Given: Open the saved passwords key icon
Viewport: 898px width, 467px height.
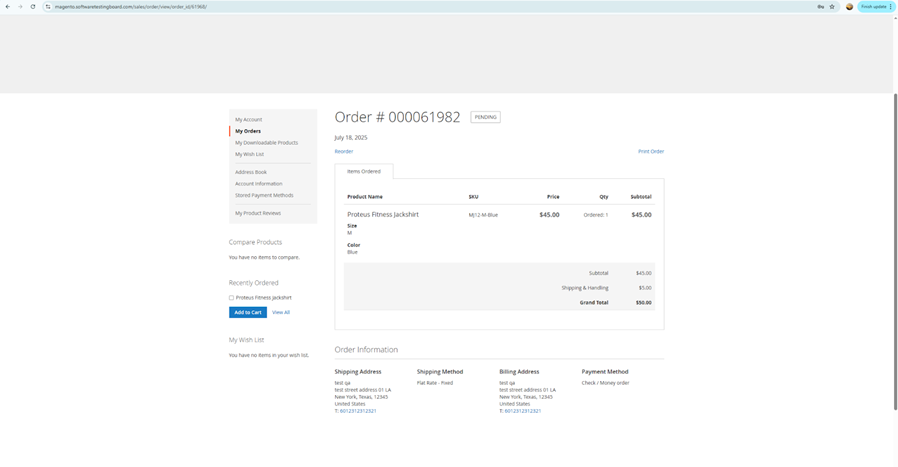Looking at the screenshot, I should [820, 7].
